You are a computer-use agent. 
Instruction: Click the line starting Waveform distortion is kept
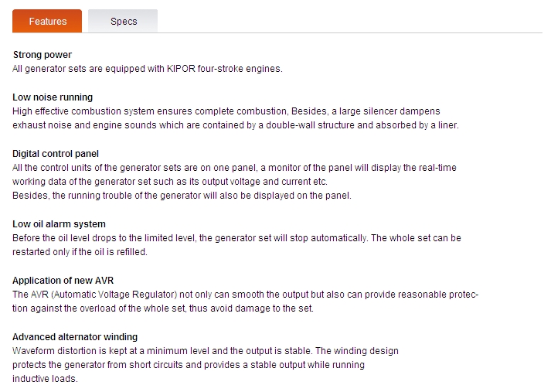click(x=206, y=351)
